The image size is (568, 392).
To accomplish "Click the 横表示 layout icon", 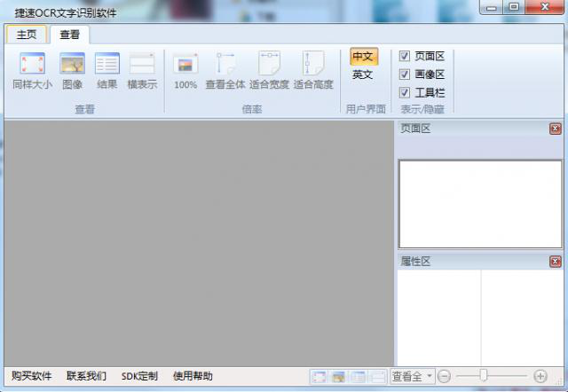I will 142,71.
